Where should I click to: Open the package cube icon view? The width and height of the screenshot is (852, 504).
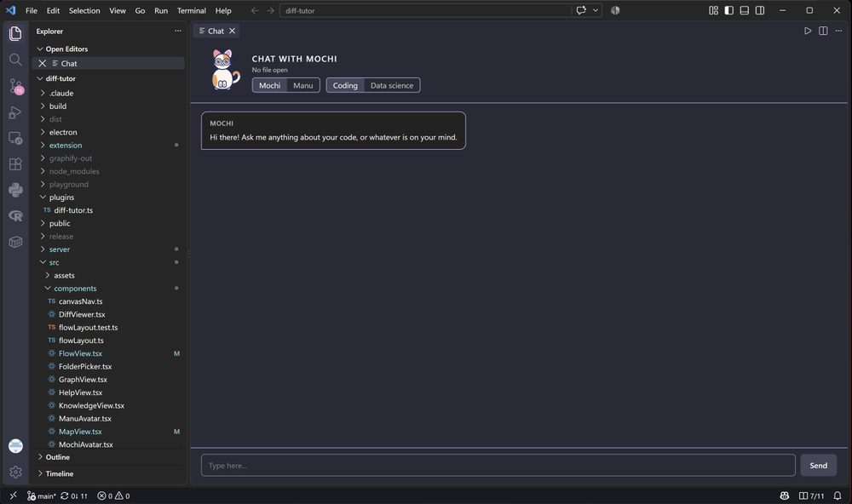(x=15, y=243)
